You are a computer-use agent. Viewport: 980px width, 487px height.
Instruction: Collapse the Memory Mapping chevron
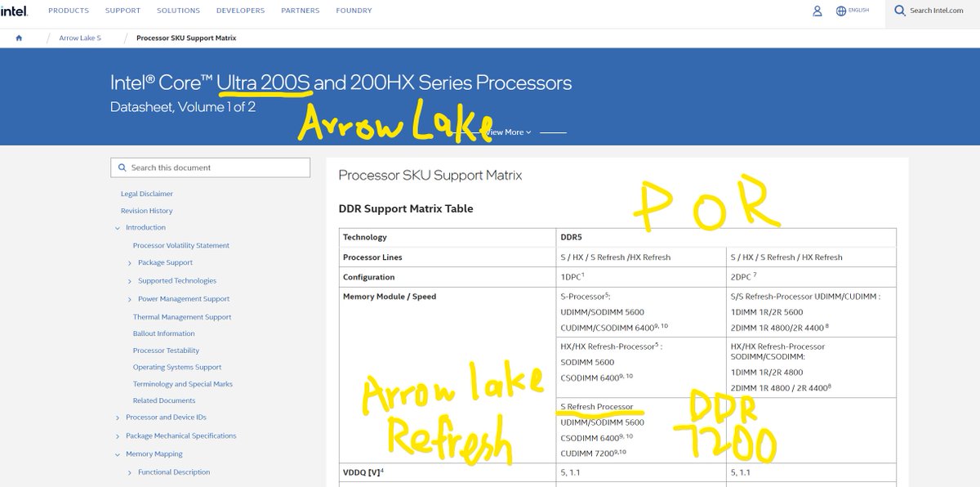[x=118, y=454]
